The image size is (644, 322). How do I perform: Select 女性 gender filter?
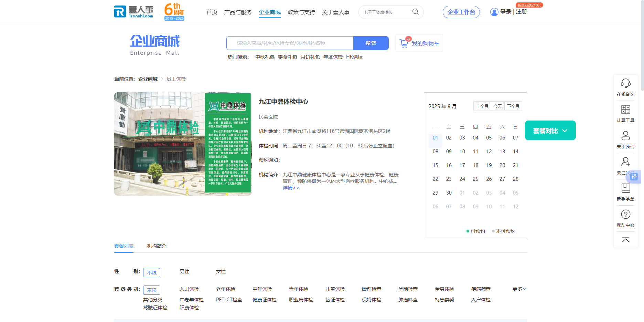click(x=221, y=271)
